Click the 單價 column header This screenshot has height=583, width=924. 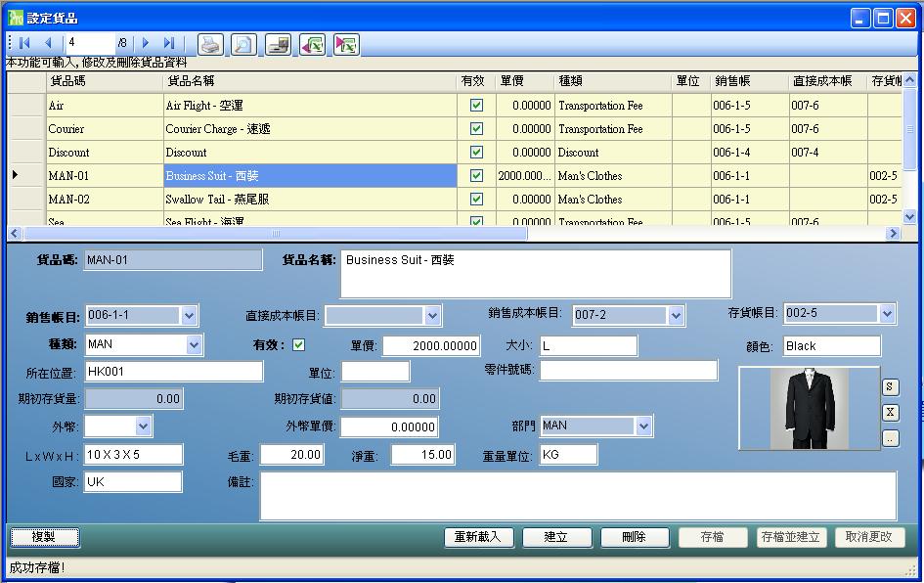pos(524,82)
